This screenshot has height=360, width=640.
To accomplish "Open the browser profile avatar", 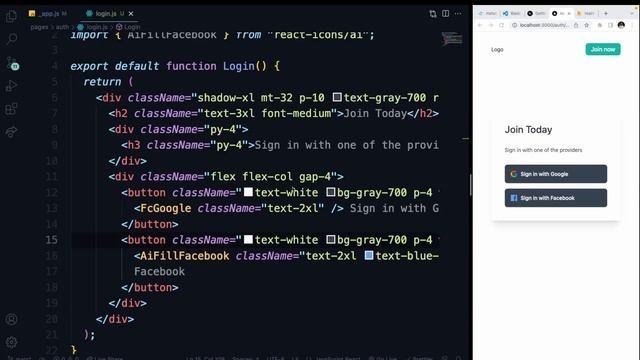I will click(x=621, y=25).
